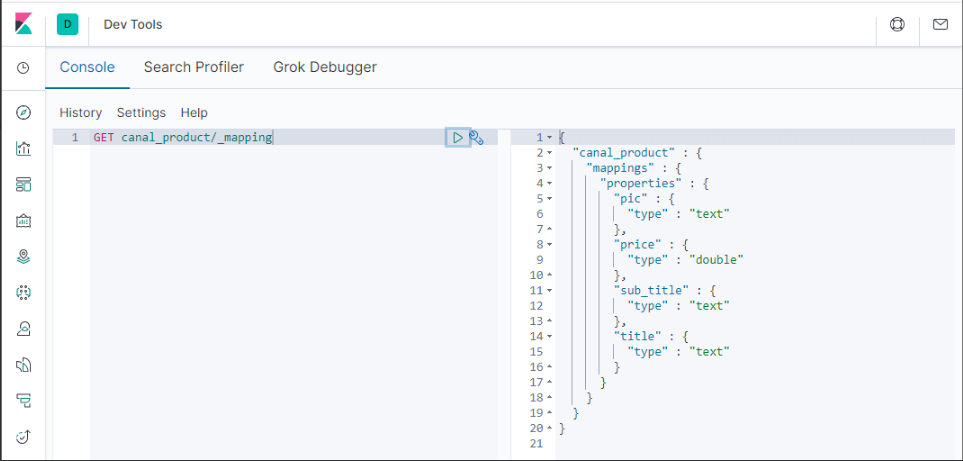Run the request with play button
This screenshot has width=963, height=461.
[x=458, y=138]
